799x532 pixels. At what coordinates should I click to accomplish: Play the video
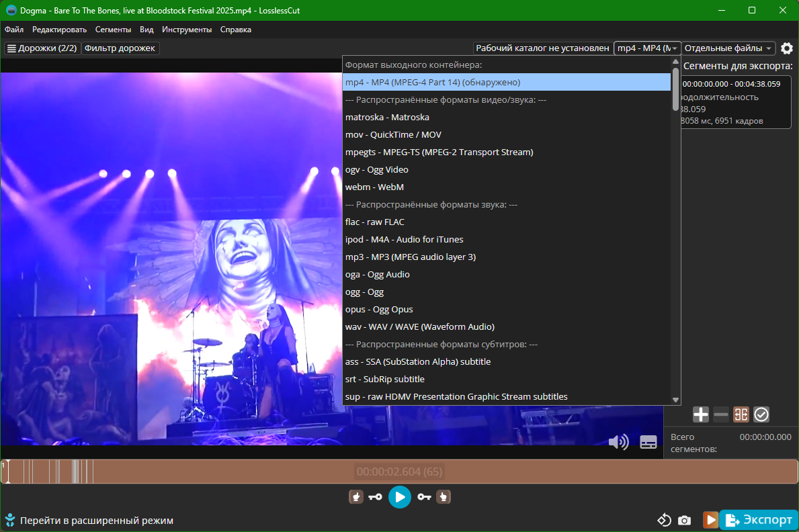[400, 497]
